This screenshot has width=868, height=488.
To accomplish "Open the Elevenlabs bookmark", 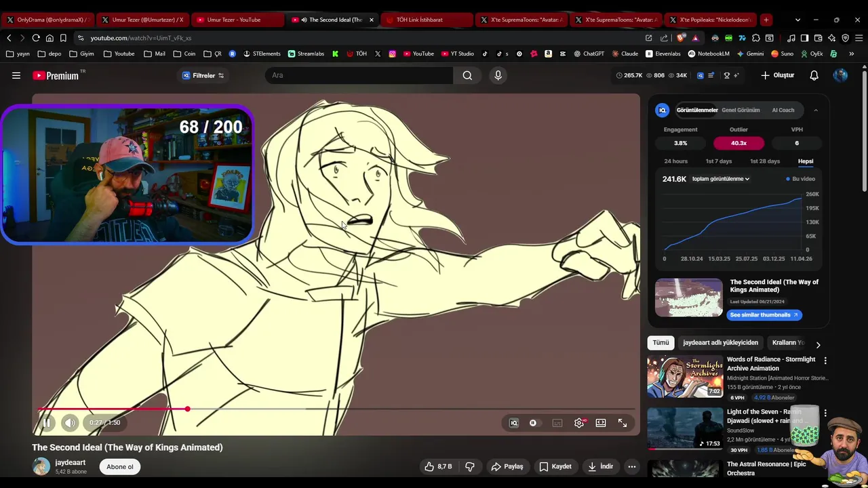I will pos(663,54).
